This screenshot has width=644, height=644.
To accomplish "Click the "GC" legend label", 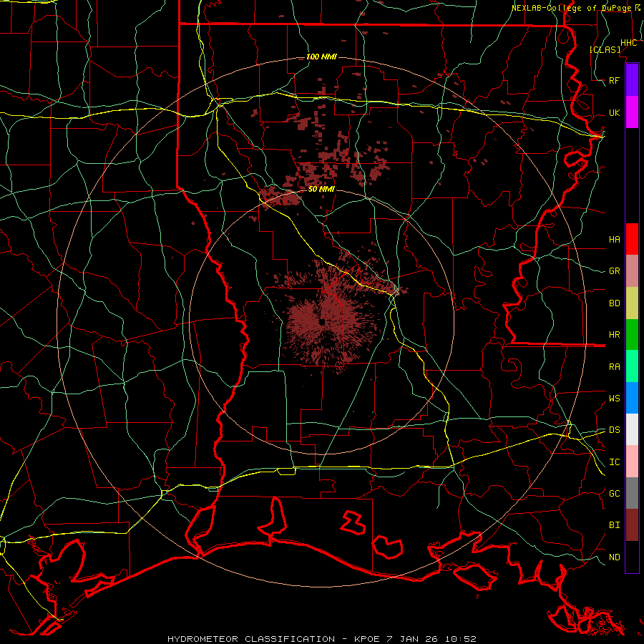I will point(614,494).
